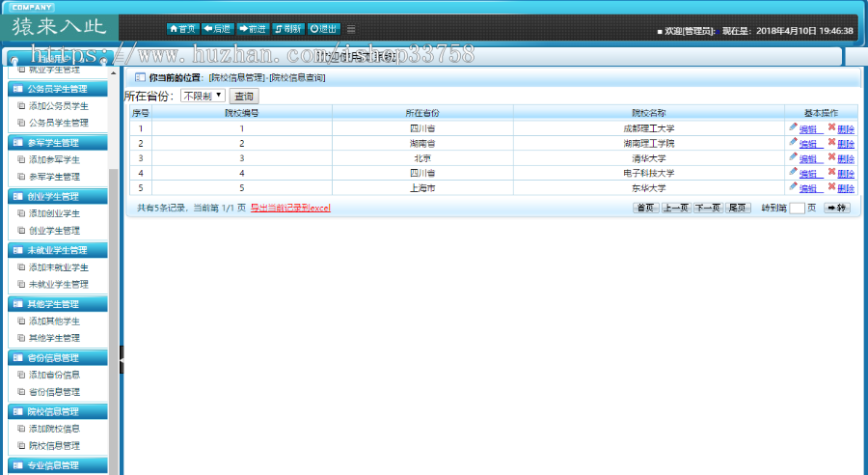This screenshot has width=868, height=475.
Task: Open 未就业学生管理 sub-item in sidebar
Action: 59,284
